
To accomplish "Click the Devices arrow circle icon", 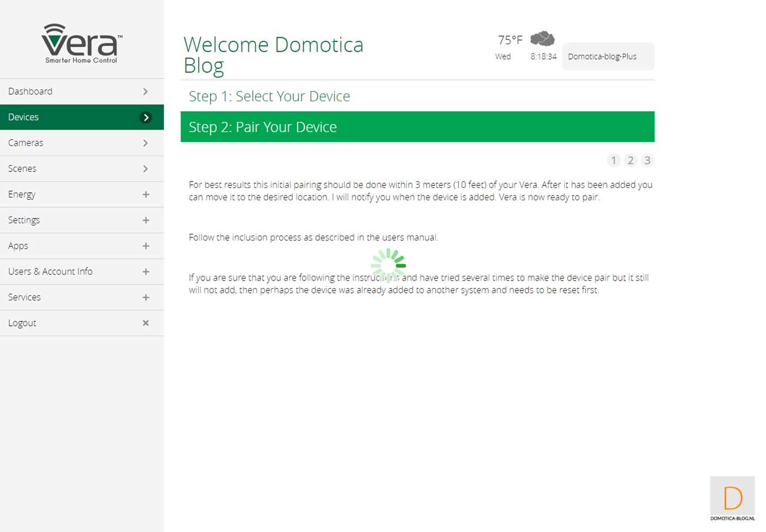I will tap(146, 117).
